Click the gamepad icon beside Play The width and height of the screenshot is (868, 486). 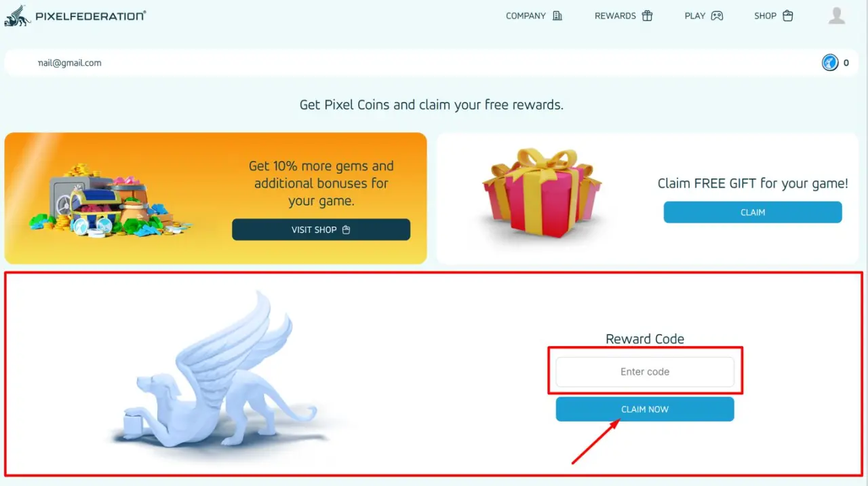(717, 16)
